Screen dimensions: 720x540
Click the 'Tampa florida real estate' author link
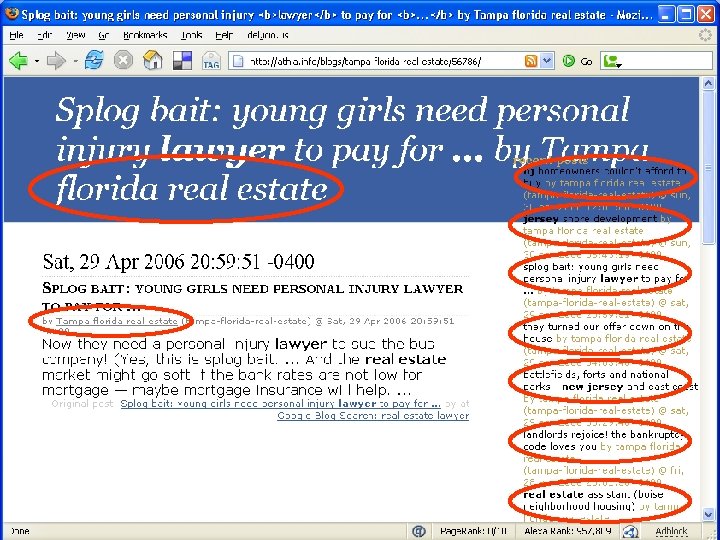click(116, 321)
